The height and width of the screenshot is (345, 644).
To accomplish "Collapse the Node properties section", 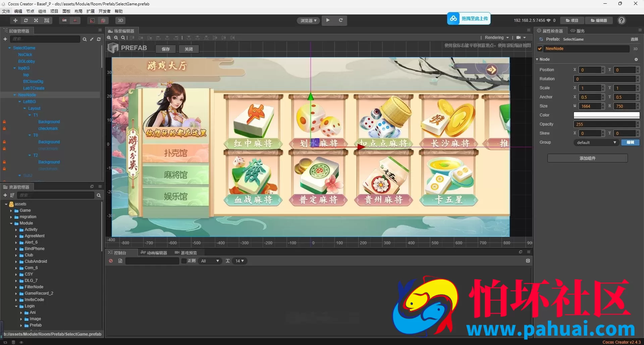I will (537, 59).
